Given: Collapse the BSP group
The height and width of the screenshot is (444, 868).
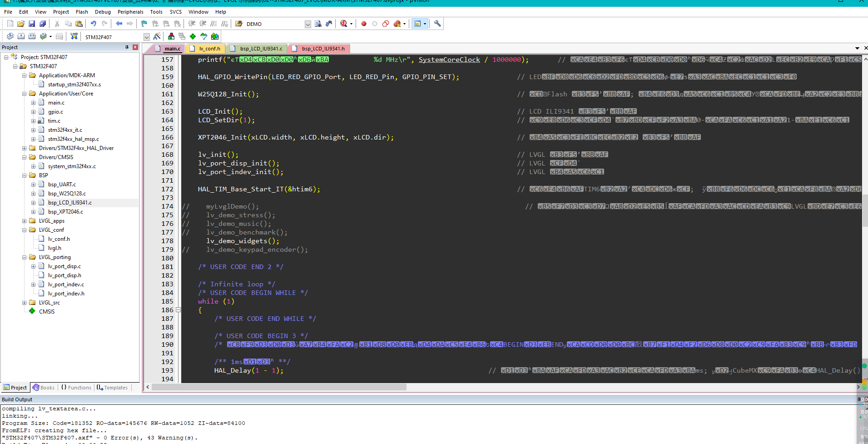Looking at the screenshot, I should (x=25, y=175).
